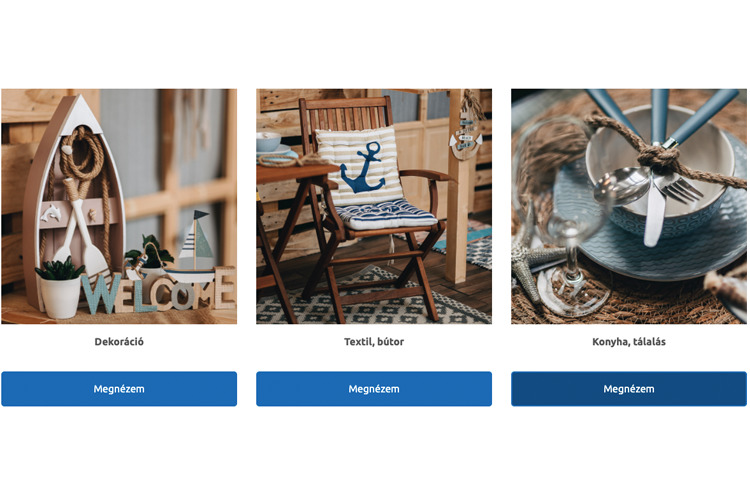Open the Dekoráció category label link

point(119,342)
